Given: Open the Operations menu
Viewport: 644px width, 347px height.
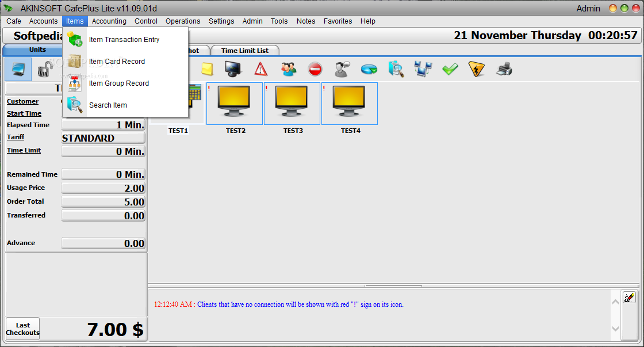Looking at the screenshot, I should (183, 21).
